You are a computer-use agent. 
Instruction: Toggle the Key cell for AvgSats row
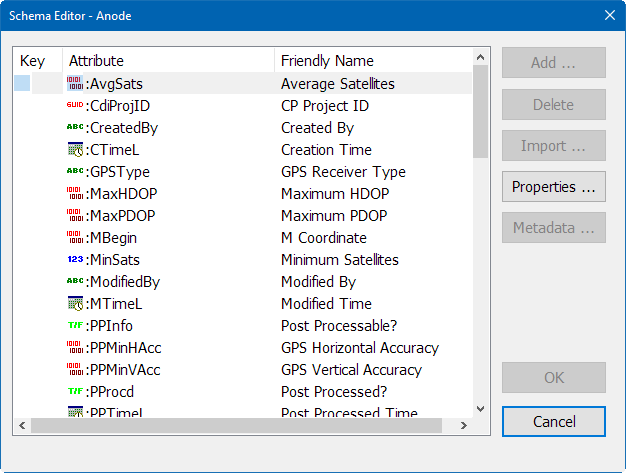pyautogui.click(x=22, y=83)
